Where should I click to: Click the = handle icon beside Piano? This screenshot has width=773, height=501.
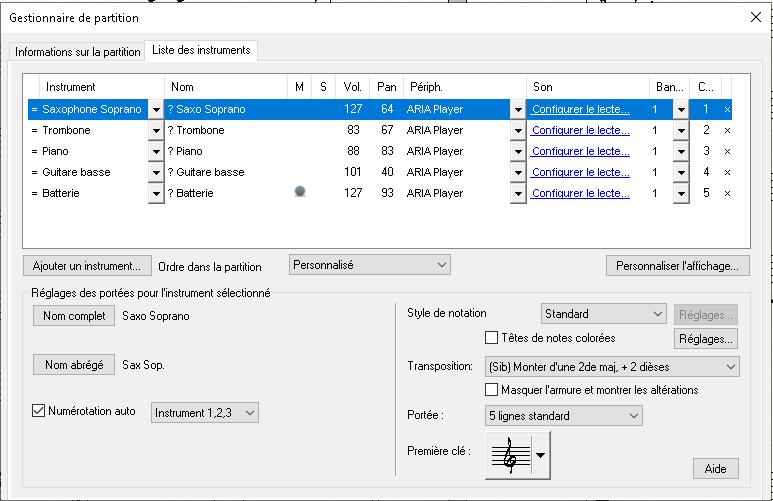tap(34, 152)
